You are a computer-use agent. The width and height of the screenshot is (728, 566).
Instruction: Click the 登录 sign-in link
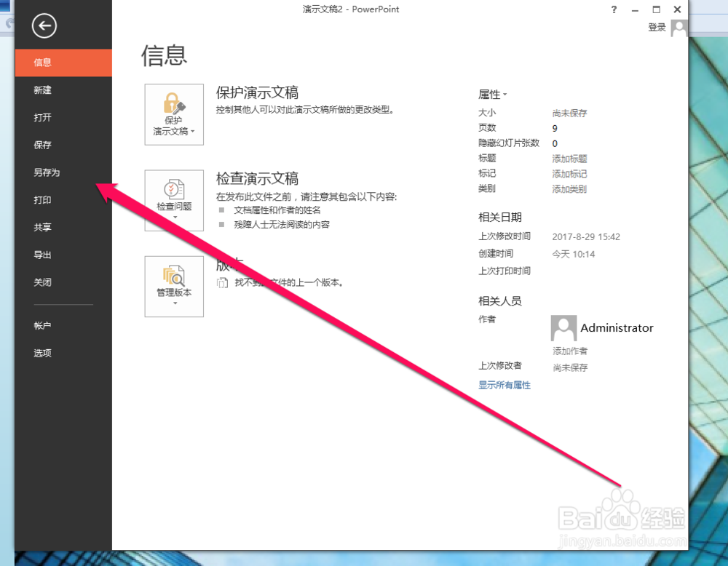tap(657, 28)
